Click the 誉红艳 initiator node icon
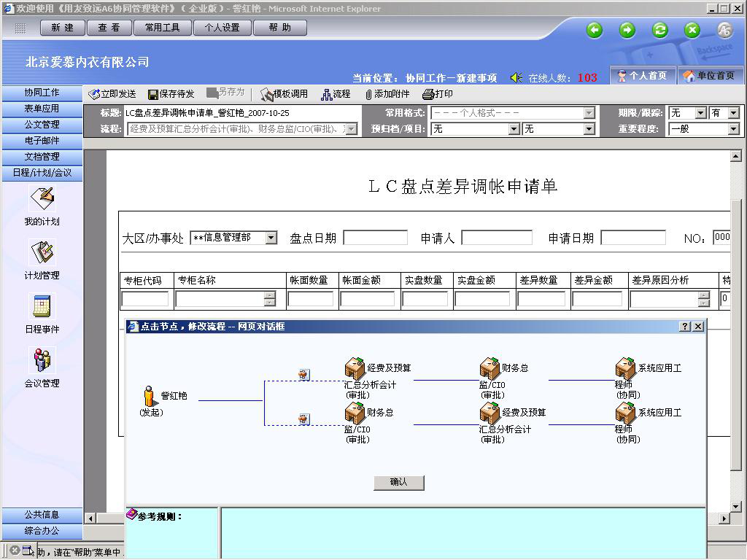Image resolution: width=747 pixels, height=560 pixels. [150, 396]
